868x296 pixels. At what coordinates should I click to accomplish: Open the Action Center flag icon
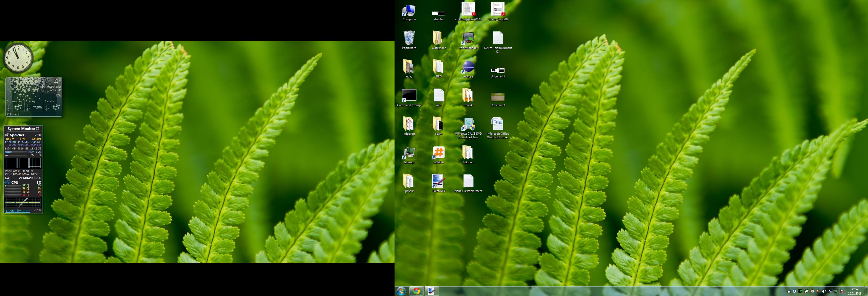pyautogui.click(x=842, y=292)
